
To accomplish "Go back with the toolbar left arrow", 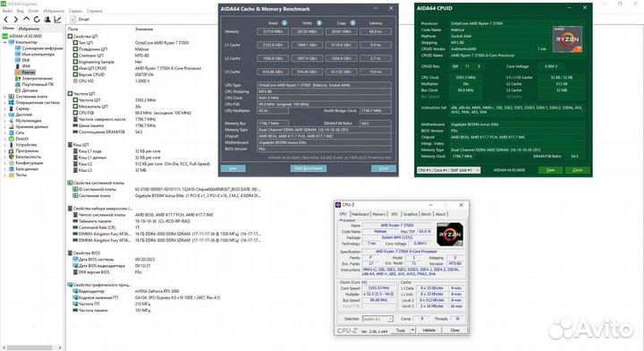I will click(6, 20).
